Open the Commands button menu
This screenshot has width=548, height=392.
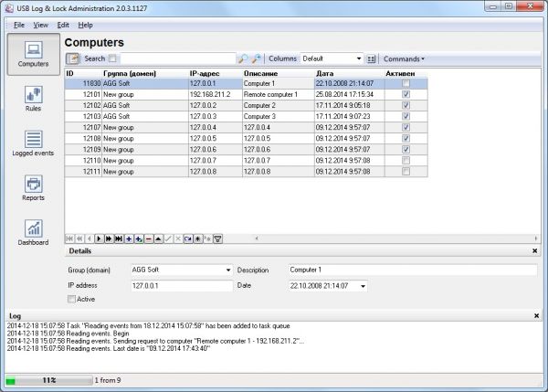click(404, 58)
